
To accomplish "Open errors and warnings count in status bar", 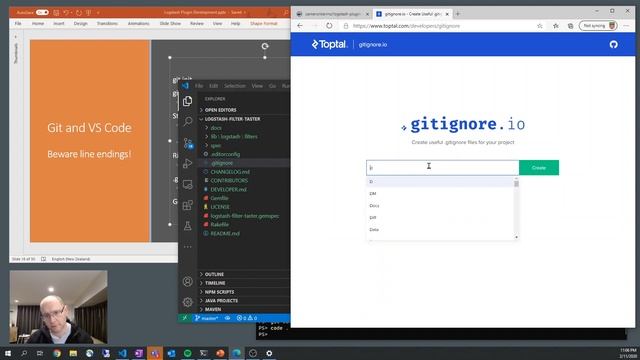I will [x=247, y=318].
